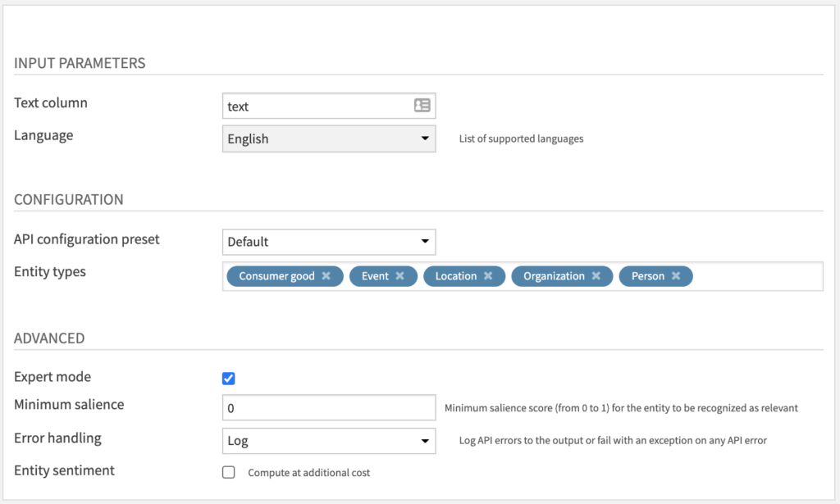This screenshot has width=840, height=504.
Task: Uncheck the Expert mode checkbox
Action: (229, 378)
